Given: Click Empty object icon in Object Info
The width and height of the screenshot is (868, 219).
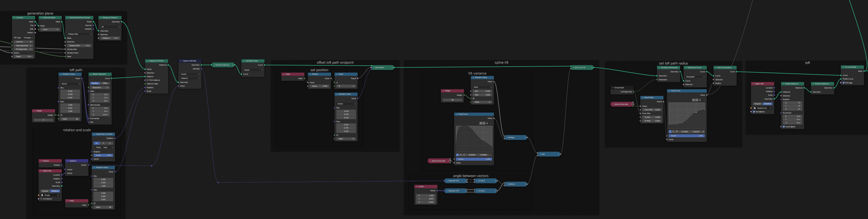Looking at the screenshot, I should coord(42,195).
